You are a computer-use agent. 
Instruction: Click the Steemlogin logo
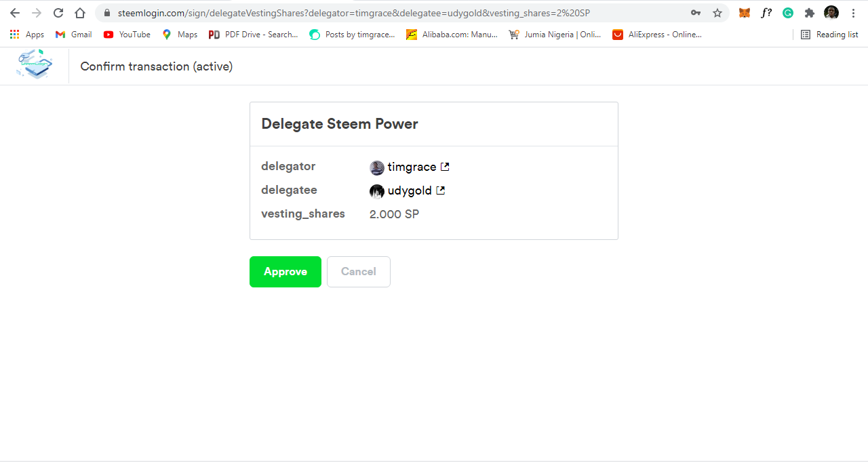click(34, 64)
